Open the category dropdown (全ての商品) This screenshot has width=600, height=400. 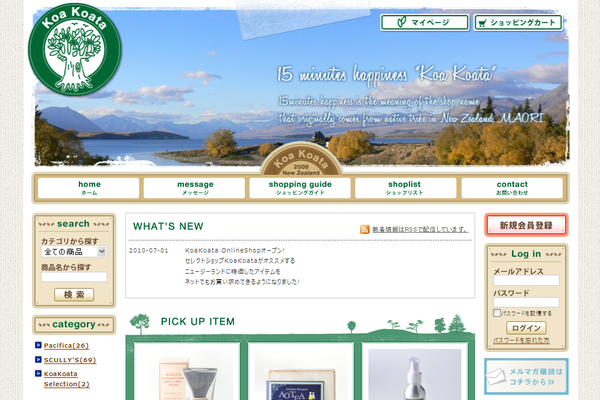pos(73,252)
